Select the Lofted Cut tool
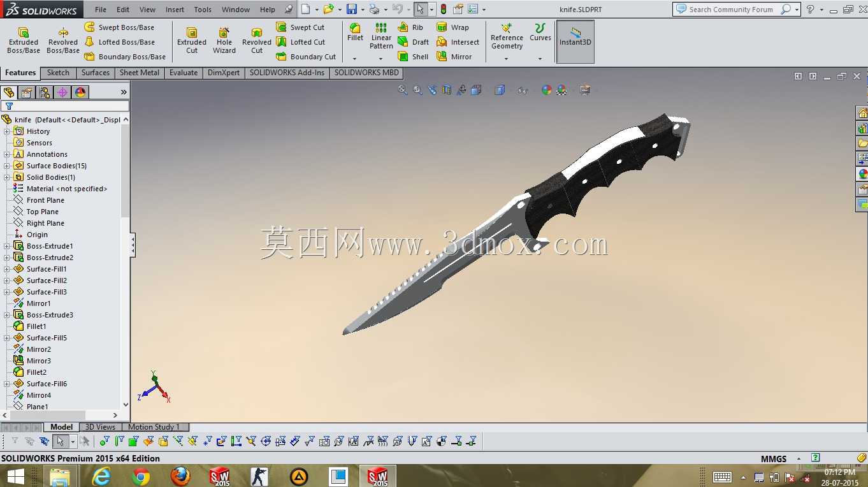 tap(301, 42)
